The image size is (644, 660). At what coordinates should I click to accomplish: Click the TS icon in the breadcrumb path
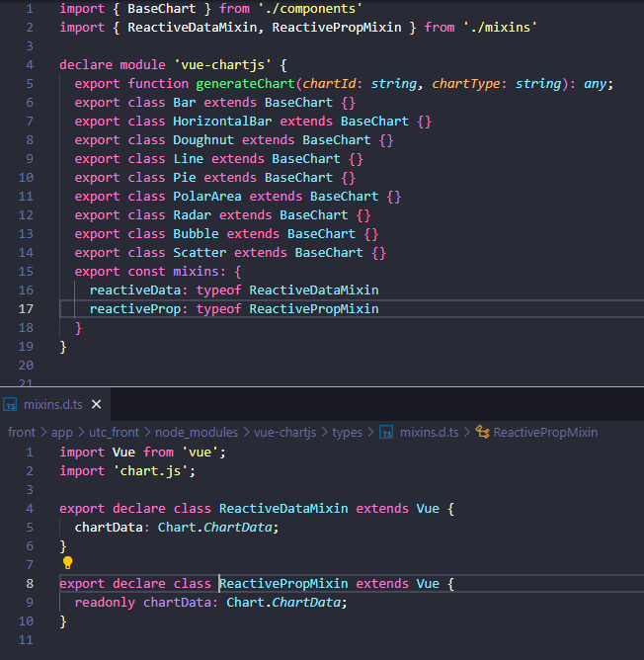[x=386, y=433]
